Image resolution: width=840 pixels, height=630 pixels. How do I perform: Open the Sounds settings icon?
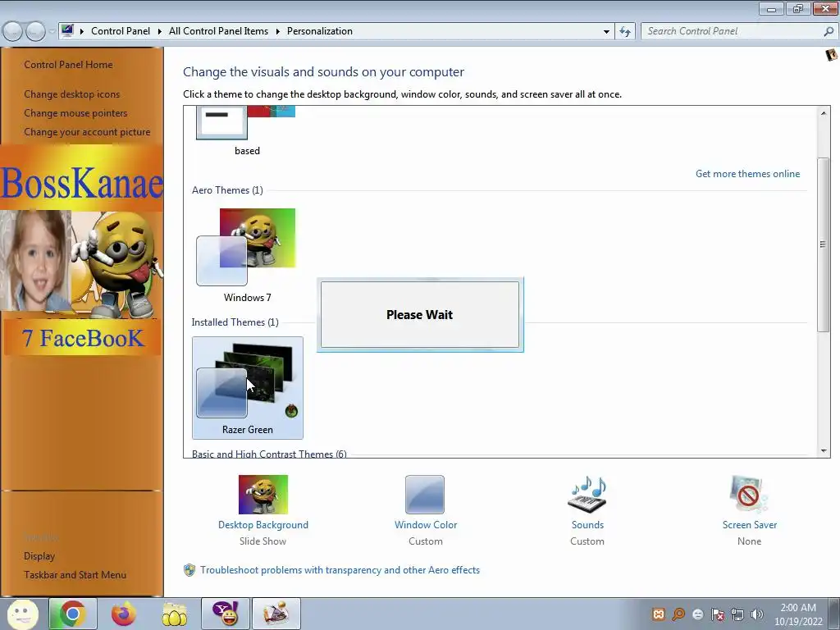587,495
